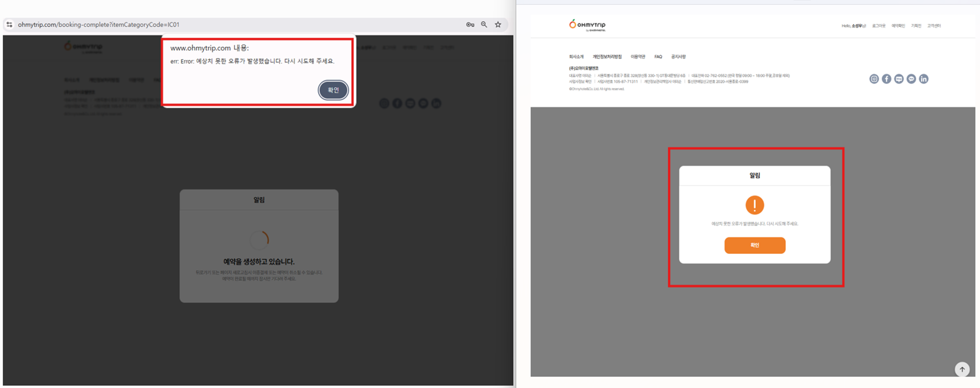The width and height of the screenshot is (980, 388).
Task: Click the Ohmytrip logo on the right page
Action: point(587,25)
